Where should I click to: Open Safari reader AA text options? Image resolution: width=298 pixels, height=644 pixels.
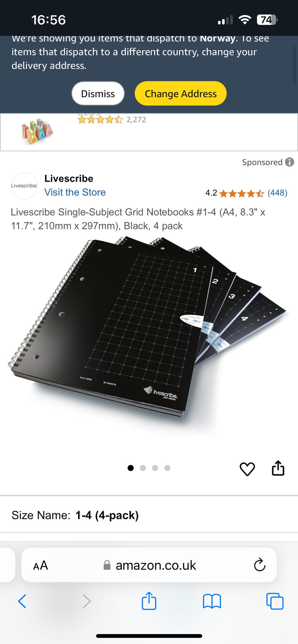tap(41, 565)
